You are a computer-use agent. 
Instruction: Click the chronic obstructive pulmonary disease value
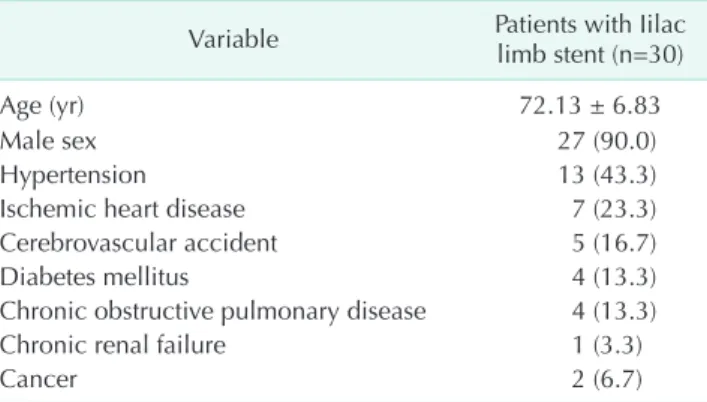point(614,311)
